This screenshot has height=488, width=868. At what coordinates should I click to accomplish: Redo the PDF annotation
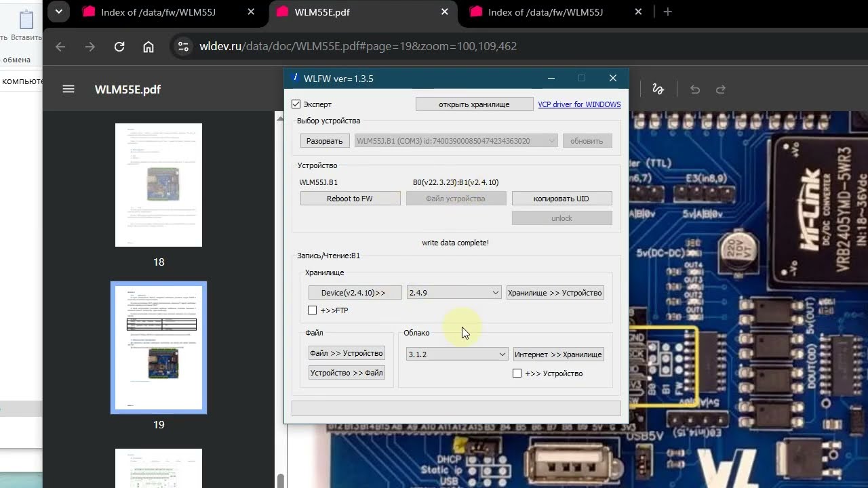pyautogui.click(x=721, y=89)
